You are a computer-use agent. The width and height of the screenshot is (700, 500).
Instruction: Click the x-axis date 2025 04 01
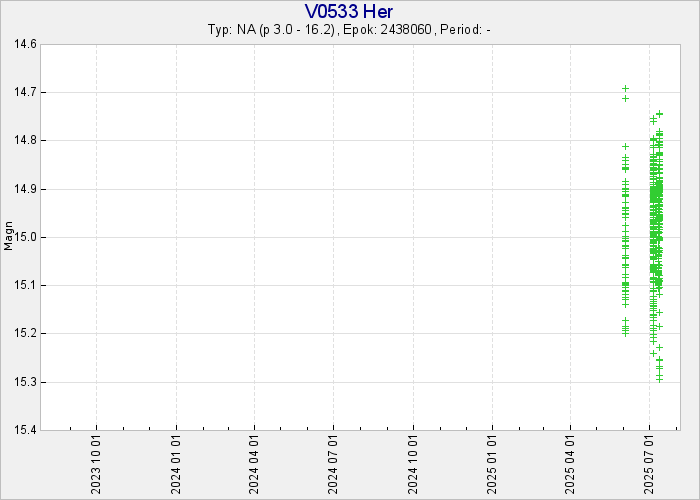tap(571, 466)
